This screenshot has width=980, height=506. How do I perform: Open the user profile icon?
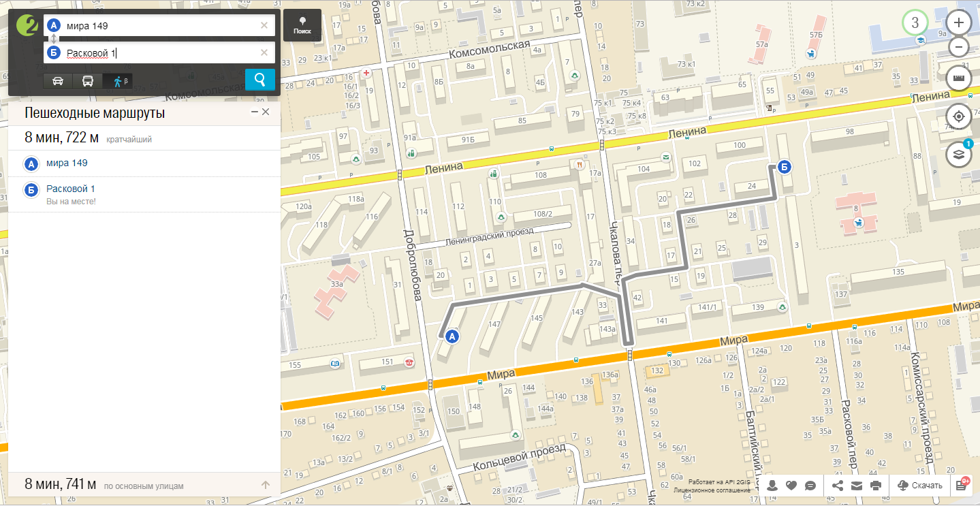tap(772, 486)
